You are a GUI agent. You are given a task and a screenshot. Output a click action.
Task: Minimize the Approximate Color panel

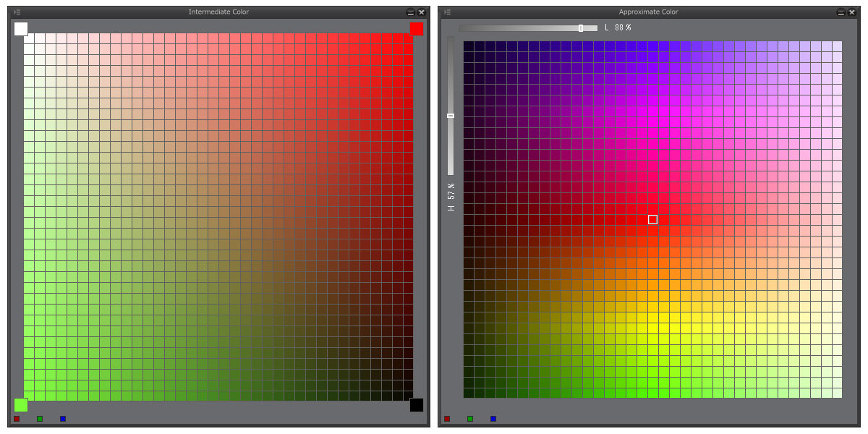[x=842, y=12]
